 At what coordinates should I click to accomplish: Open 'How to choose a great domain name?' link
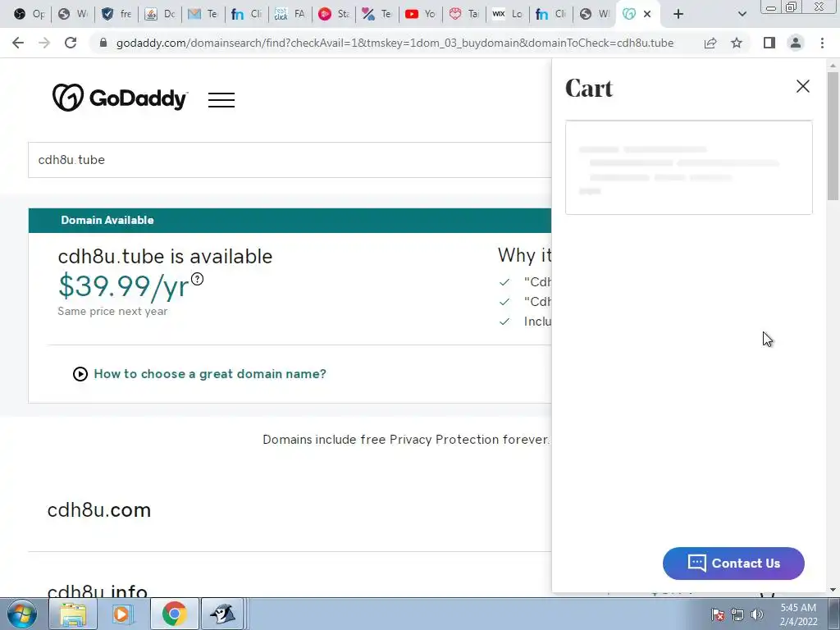(209, 374)
